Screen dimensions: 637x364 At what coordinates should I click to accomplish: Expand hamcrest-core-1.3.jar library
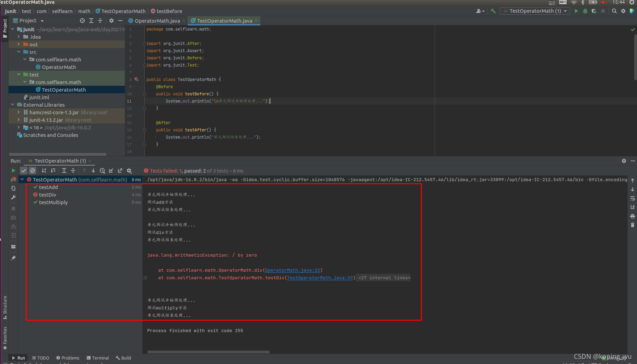19,112
